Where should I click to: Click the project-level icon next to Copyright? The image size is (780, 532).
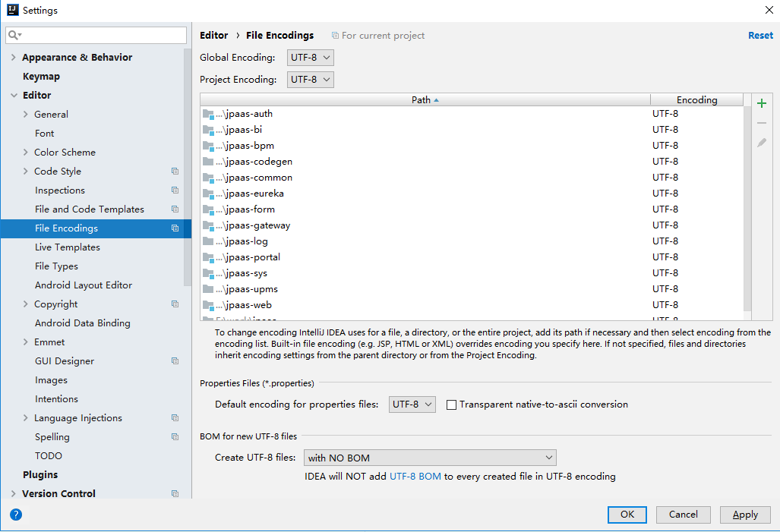(175, 304)
